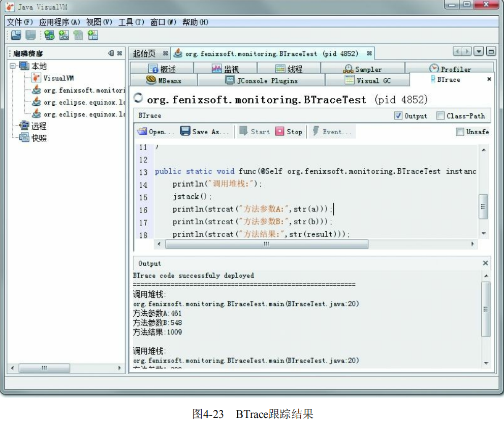Click the Local computer icon in tree
Screen dimensions: 504x422
pyautogui.click(x=24, y=66)
